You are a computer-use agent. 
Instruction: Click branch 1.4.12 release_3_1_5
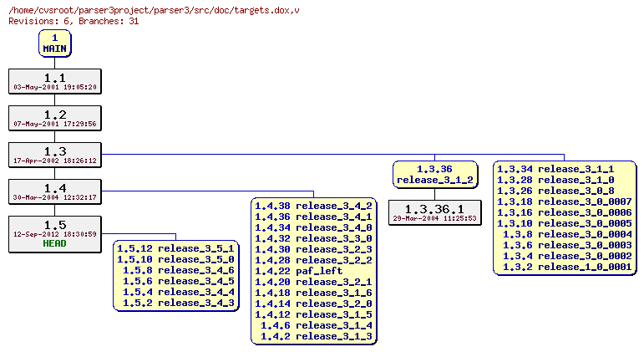click(314, 315)
